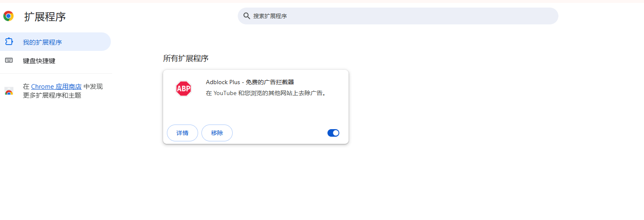
Task: Open 我的扩展程序 sidebar item
Action: pos(55,42)
